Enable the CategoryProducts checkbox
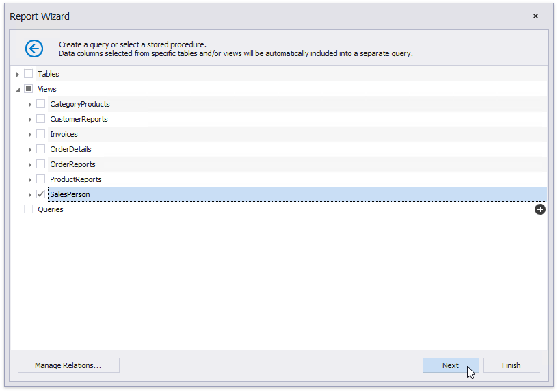This screenshot has height=392, width=558. click(41, 104)
